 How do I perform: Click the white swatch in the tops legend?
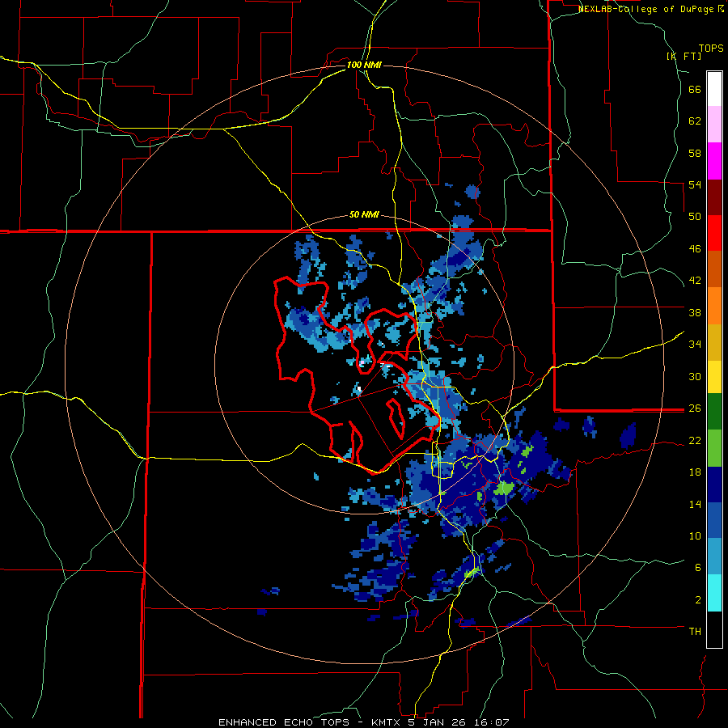pyautogui.click(x=714, y=89)
